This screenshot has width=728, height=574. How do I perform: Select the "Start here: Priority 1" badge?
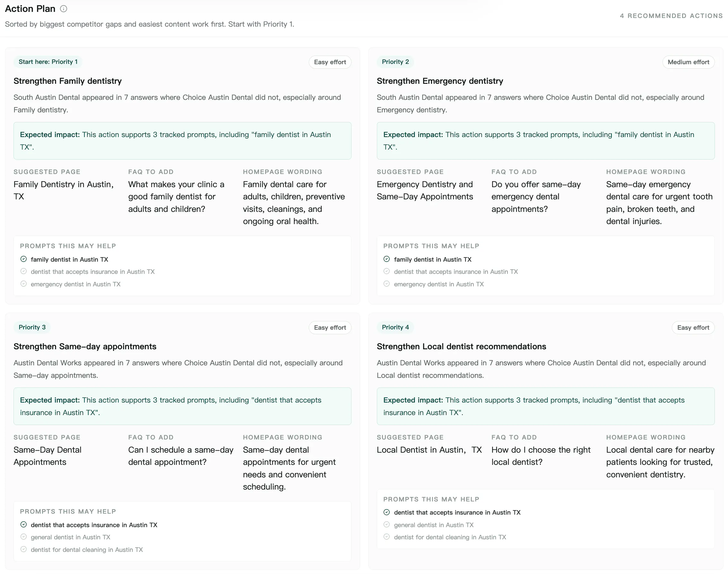point(48,62)
